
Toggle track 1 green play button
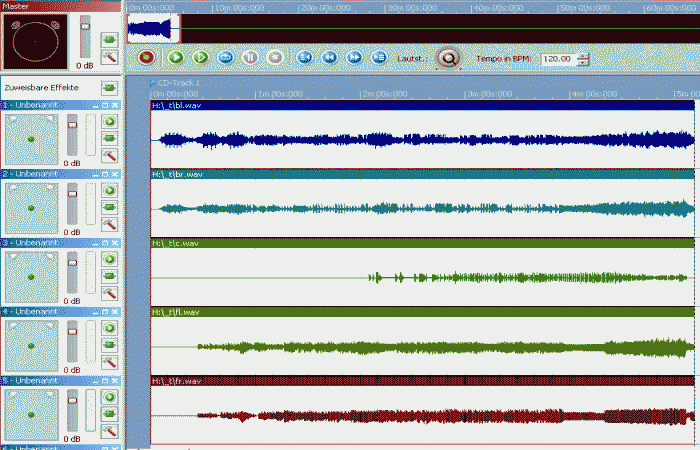[x=110, y=121]
